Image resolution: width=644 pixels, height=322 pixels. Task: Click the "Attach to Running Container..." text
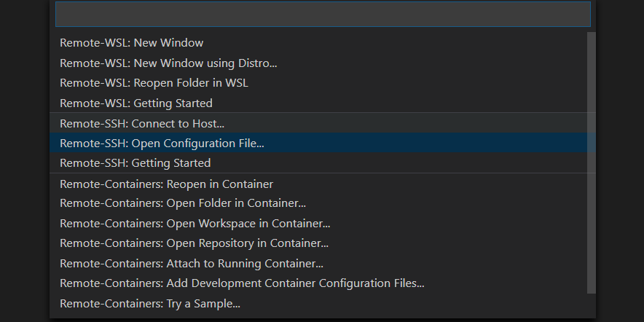tap(245, 263)
